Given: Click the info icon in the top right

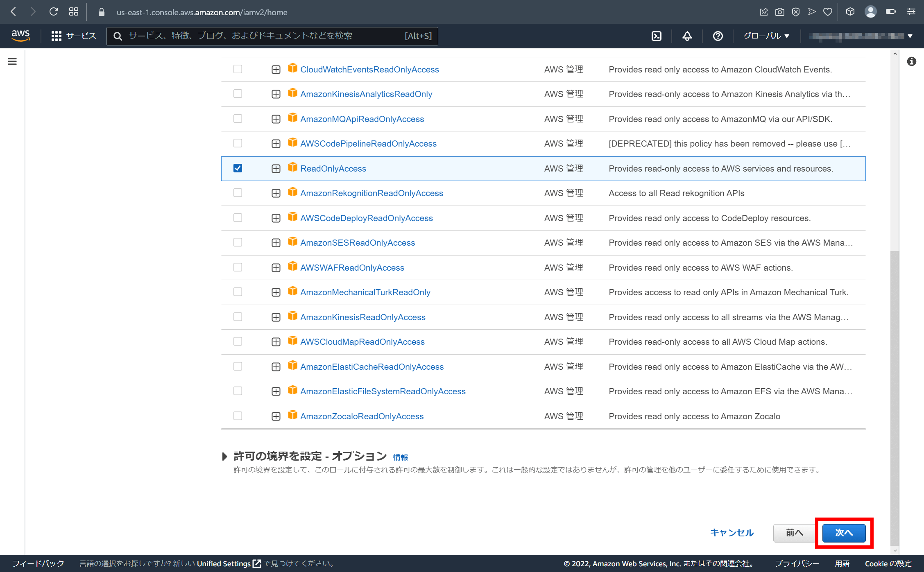Looking at the screenshot, I should 911,61.
